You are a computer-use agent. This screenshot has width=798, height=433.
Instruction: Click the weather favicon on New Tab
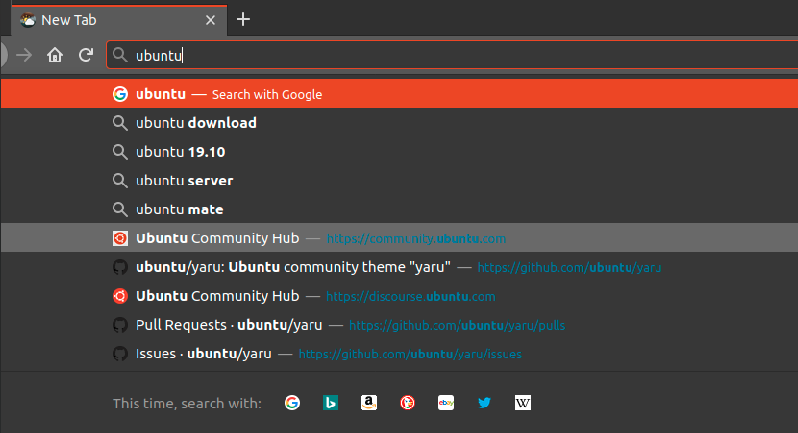click(28, 20)
